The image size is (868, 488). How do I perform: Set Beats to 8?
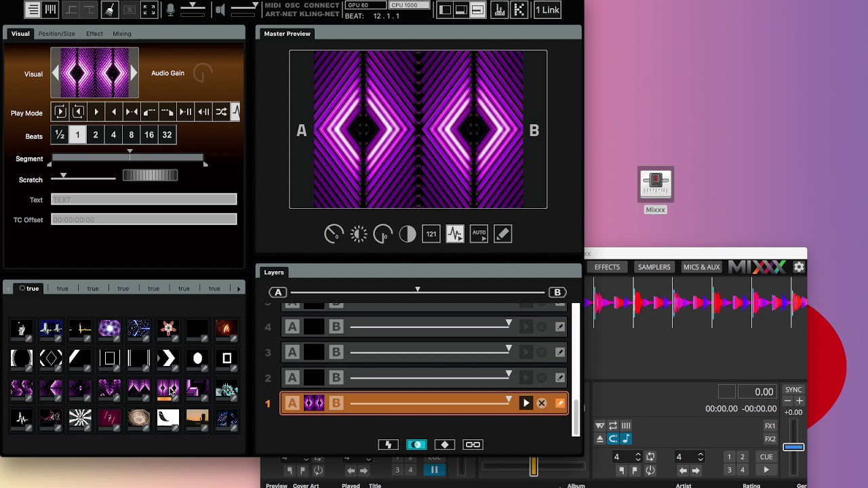click(x=132, y=135)
